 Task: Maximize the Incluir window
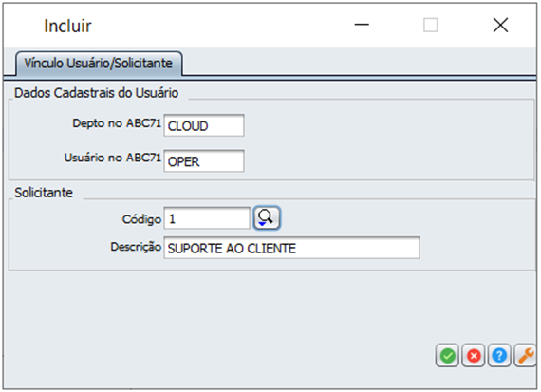coord(431,25)
